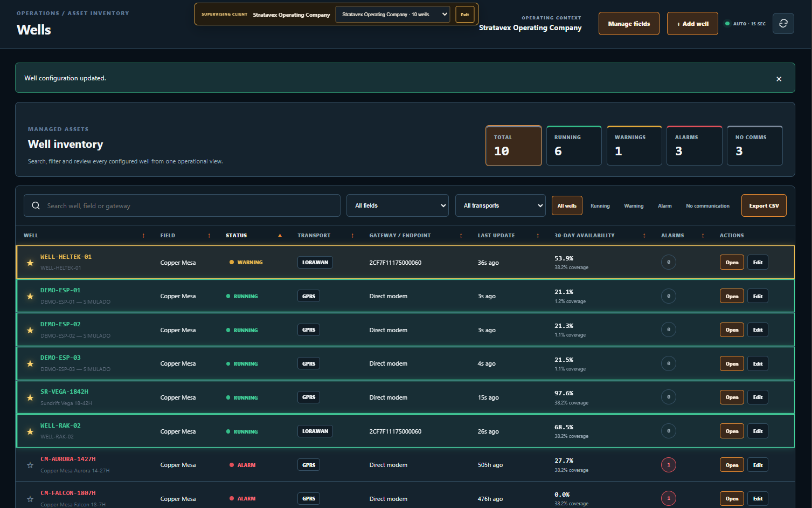The image size is (812, 508).
Task: Click alarm count badge for CM-AURORA-1427H
Action: coord(669,465)
